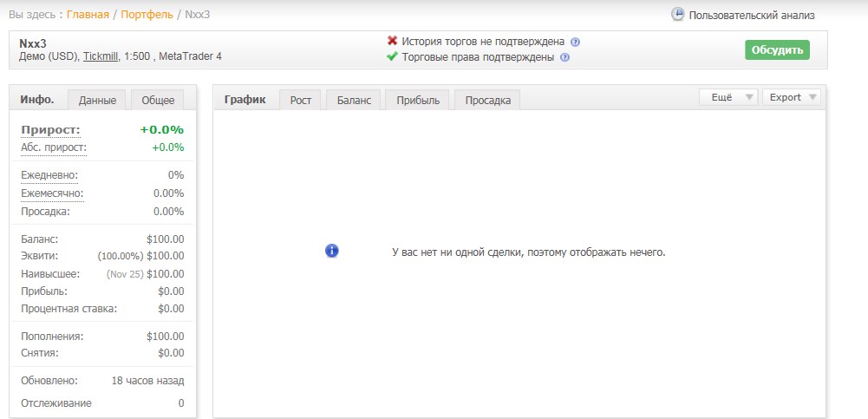Switch to the Просадка chart tab
The width and height of the screenshot is (868, 419).
click(x=487, y=100)
